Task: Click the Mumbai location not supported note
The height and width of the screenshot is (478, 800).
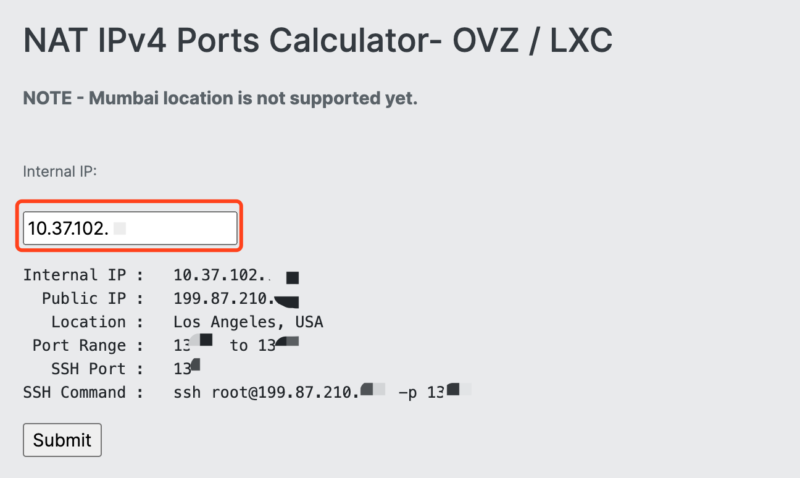Action: pyautogui.click(x=220, y=99)
